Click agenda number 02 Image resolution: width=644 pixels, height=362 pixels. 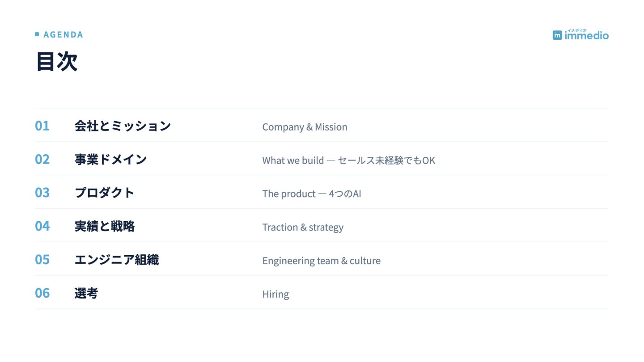42,159
